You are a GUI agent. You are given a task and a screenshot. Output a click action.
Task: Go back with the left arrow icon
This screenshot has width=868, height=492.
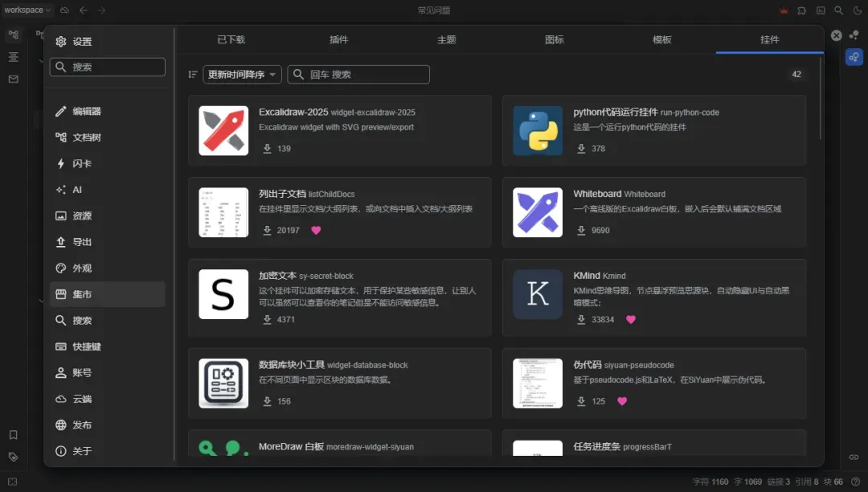(84, 10)
